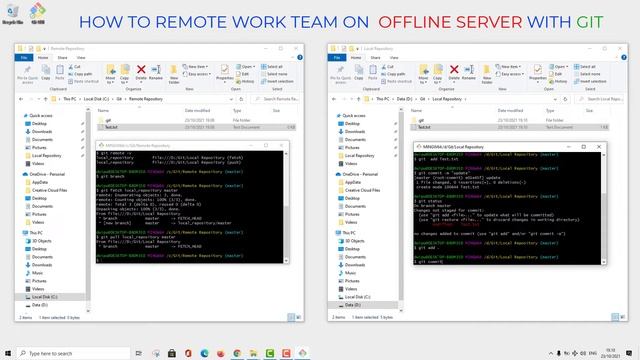Click Windows taskbar search field
The height and width of the screenshot is (360, 640).
pos(73,353)
